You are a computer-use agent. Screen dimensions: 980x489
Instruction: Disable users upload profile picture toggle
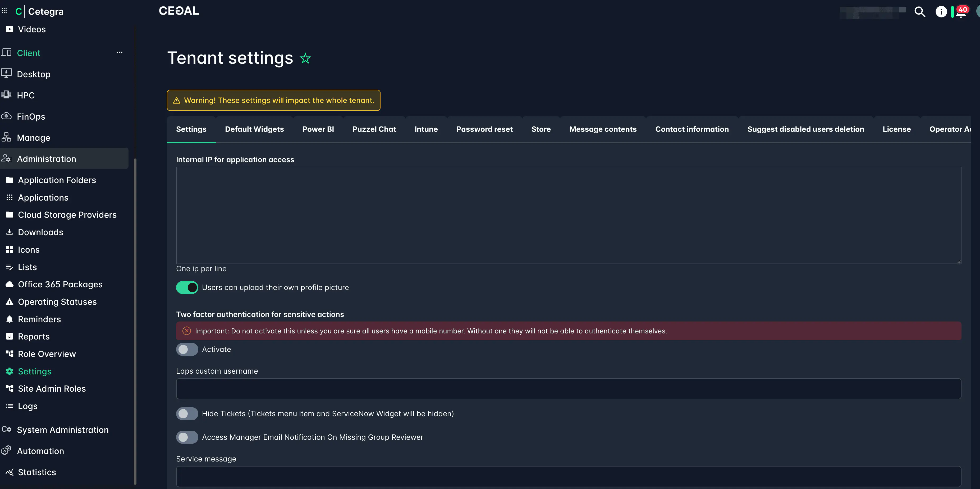tap(187, 287)
